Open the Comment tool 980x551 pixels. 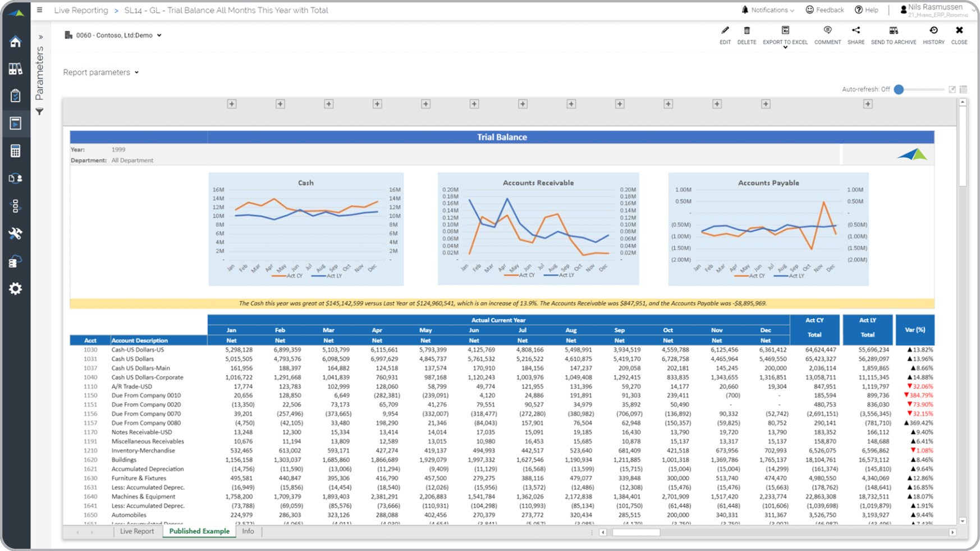(x=827, y=31)
